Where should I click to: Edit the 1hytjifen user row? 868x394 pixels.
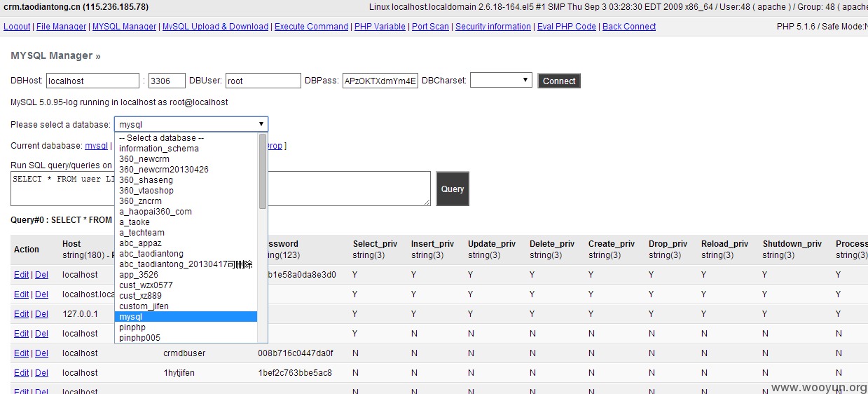coord(22,373)
